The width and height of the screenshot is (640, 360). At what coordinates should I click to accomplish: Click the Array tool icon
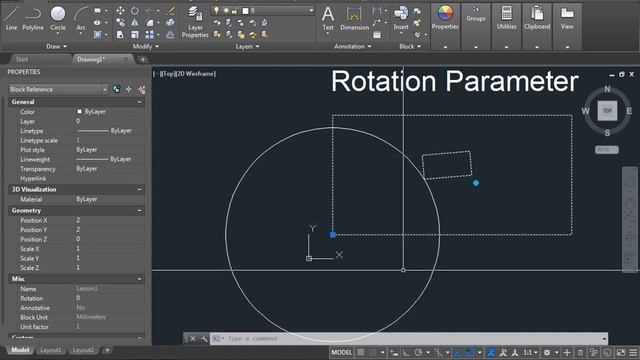tap(150, 35)
